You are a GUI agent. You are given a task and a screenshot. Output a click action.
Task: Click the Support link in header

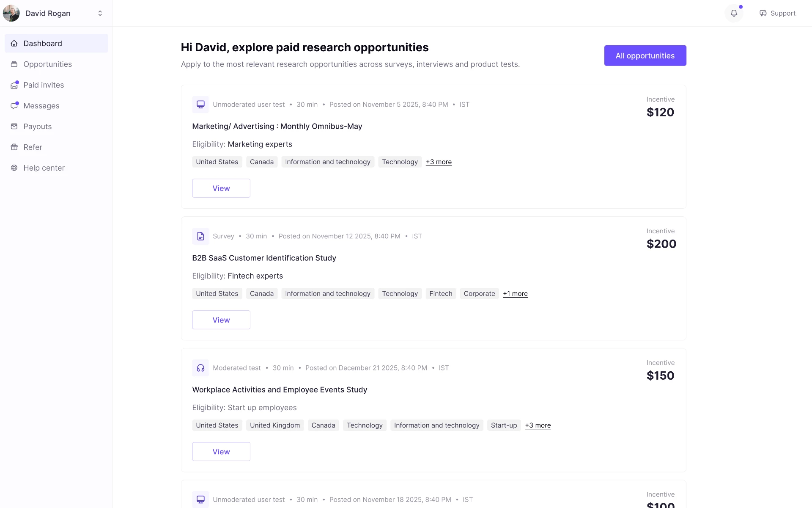pos(777,13)
